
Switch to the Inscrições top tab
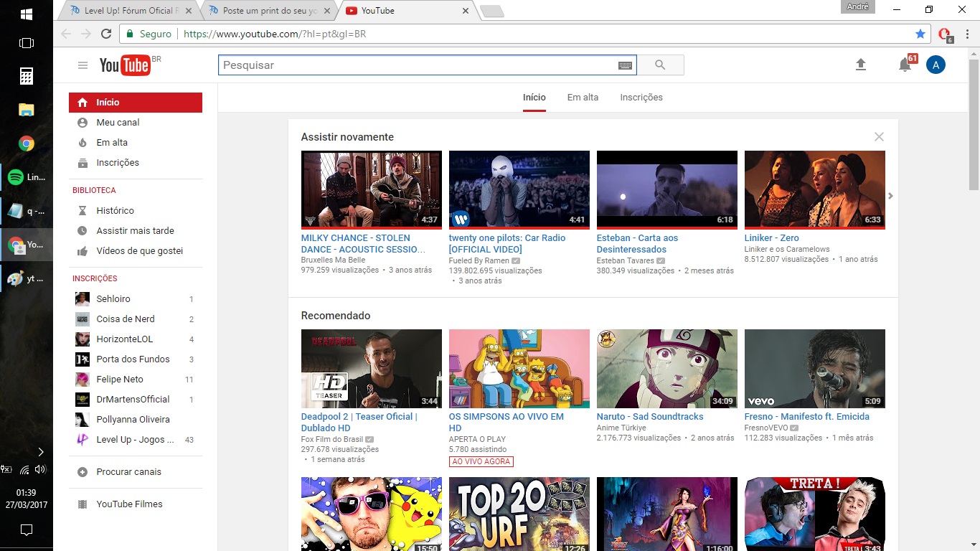641,98
